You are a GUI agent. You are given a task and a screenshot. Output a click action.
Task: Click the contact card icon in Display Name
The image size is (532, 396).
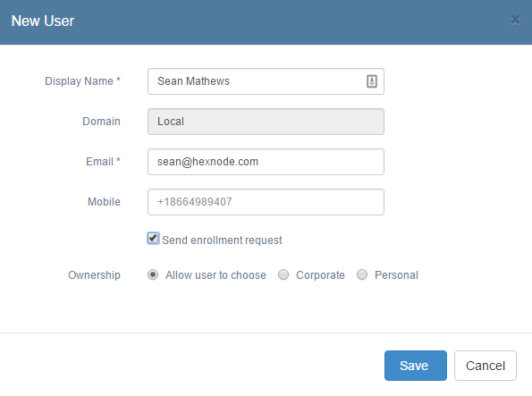coord(372,81)
